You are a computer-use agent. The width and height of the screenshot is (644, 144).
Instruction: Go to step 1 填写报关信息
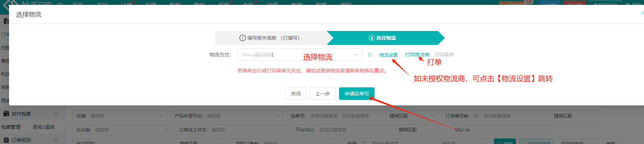pos(270,38)
